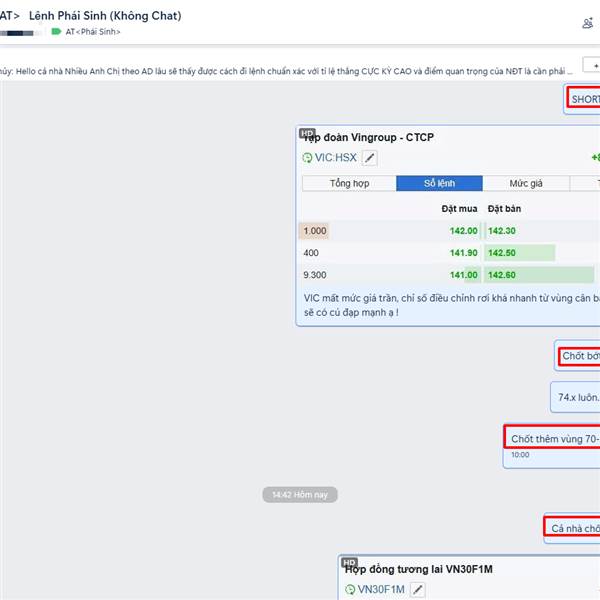Click the pencil edit icon next to VIC:HSX
The height and width of the screenshot is (600, 600).
(370, 158)
